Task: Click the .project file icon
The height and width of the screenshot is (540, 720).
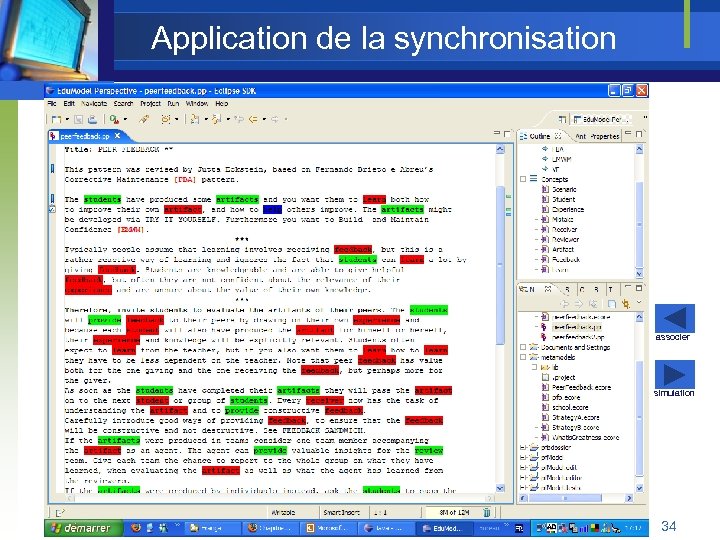Action: (545, 377)
